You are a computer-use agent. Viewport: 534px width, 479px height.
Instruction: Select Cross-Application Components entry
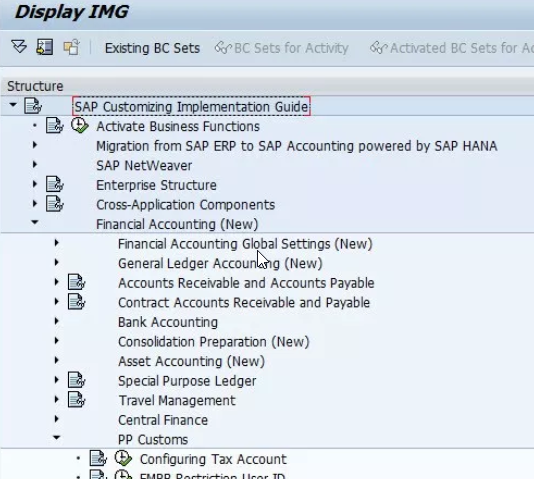point(186,205)
